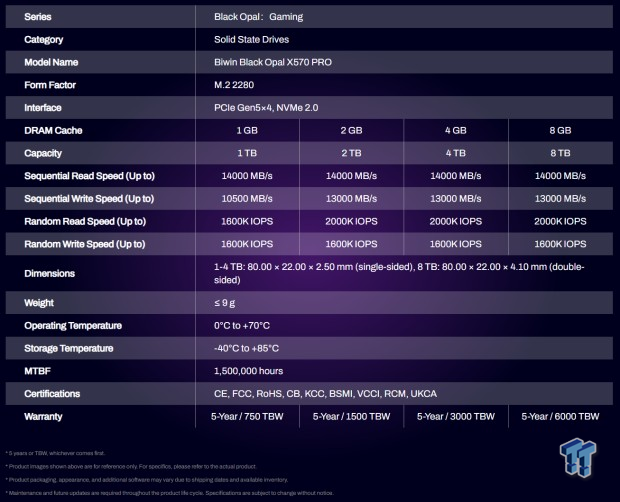
Task: Select the '5-Year / 750 TBW' warranty cell
Action: click(247, 417)
